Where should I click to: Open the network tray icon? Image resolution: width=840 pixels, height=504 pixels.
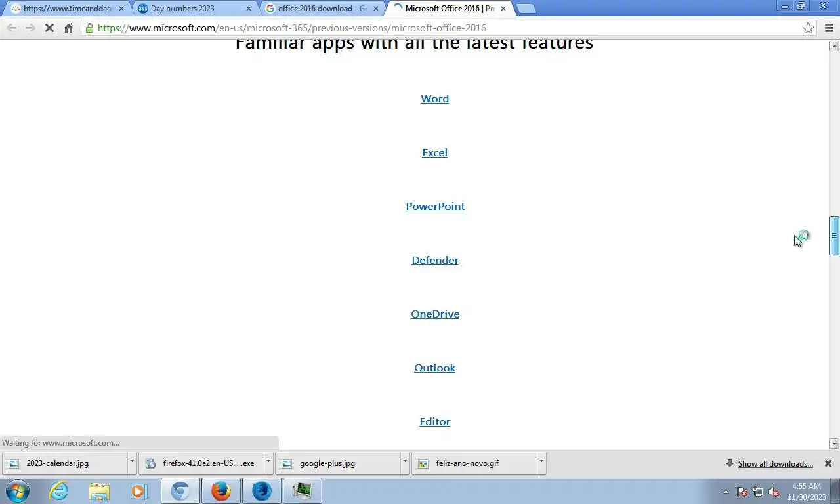pos(758,492)
